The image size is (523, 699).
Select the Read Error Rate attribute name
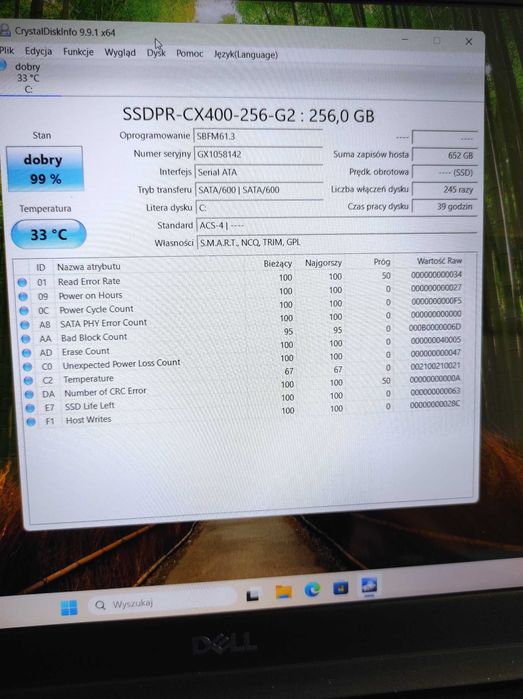(x=89, y=281)
